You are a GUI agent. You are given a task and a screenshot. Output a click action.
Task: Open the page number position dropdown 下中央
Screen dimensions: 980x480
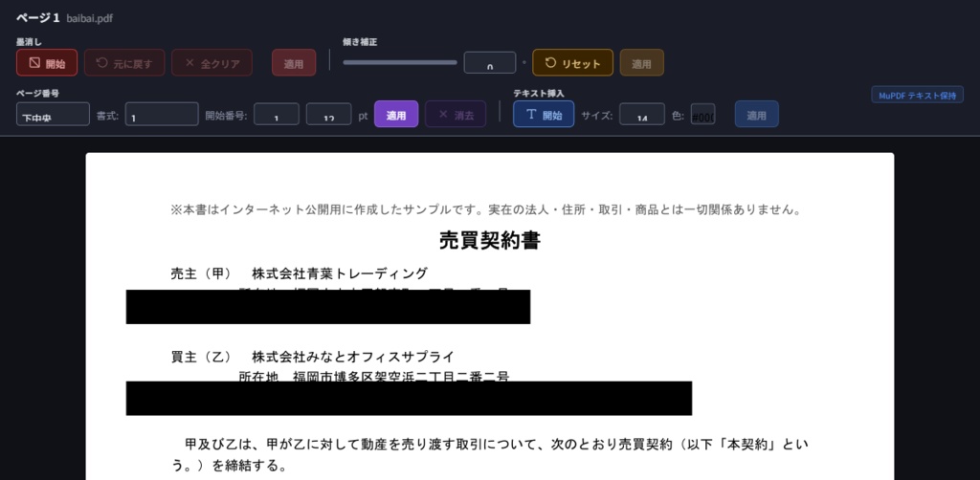pos(54,114)
